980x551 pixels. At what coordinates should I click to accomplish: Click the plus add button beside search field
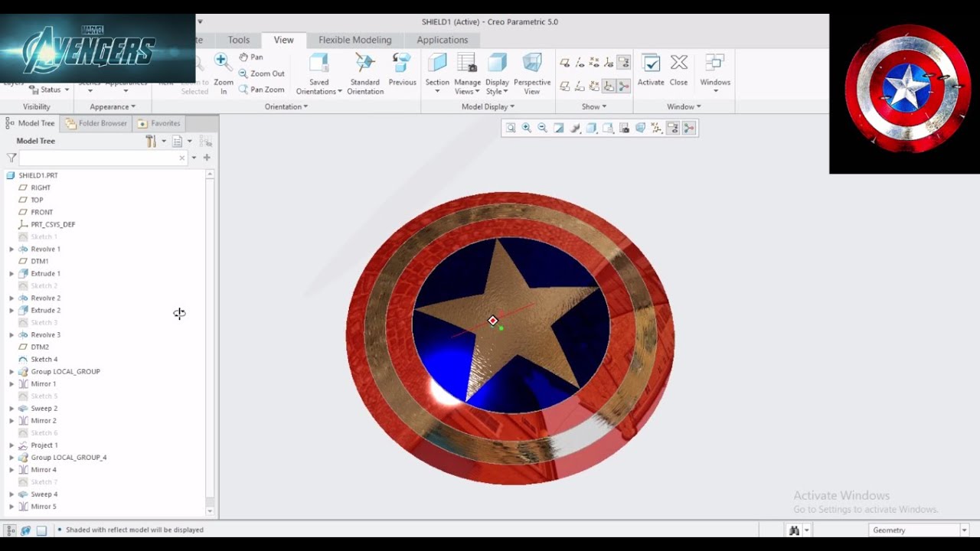click(x=207, y=158)
